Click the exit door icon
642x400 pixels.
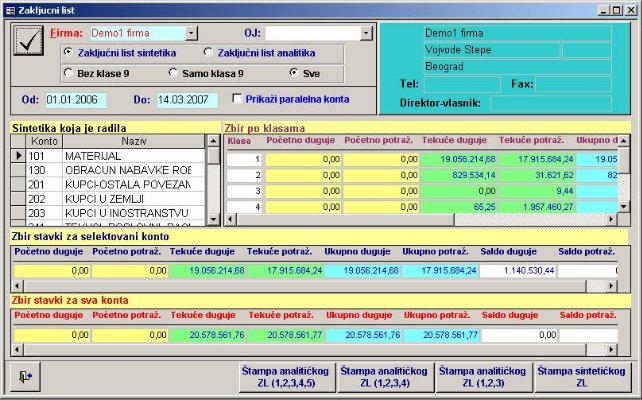23,376
